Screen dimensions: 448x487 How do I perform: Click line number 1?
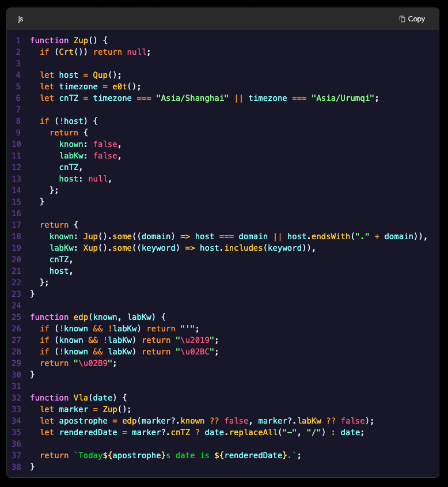18,40
